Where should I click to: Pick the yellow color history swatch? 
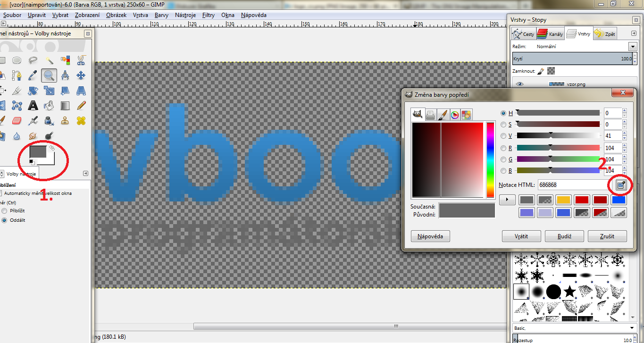click(x=563, y=200)
